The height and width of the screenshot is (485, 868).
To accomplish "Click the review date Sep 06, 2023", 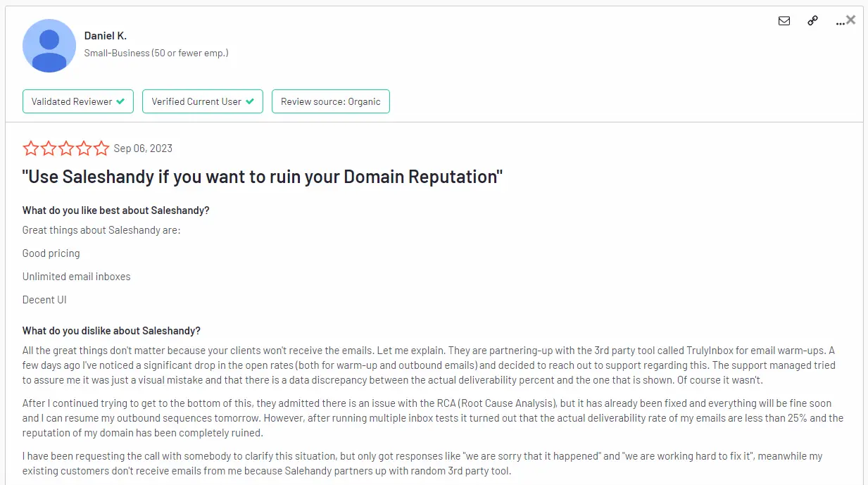I will pos(143,149).
